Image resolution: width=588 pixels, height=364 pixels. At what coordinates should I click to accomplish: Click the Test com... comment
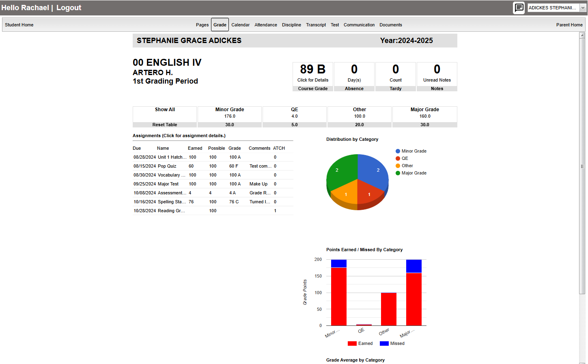(x=260, y=166)
